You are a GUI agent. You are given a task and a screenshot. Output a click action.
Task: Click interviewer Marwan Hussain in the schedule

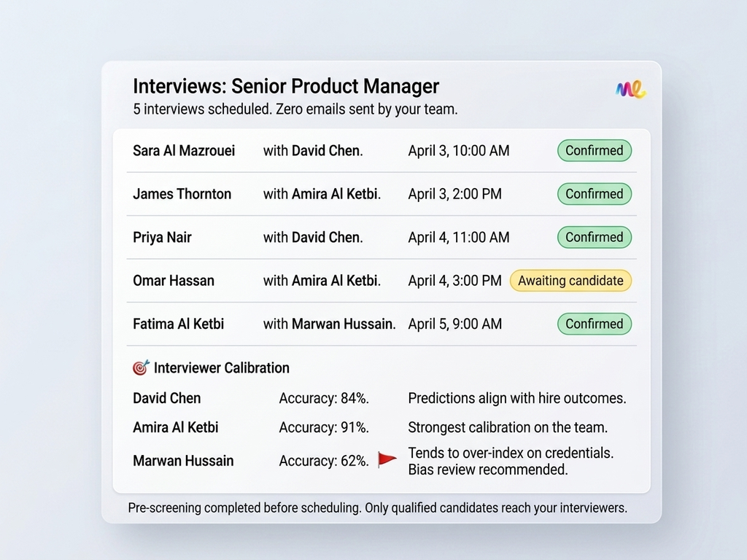343,324
